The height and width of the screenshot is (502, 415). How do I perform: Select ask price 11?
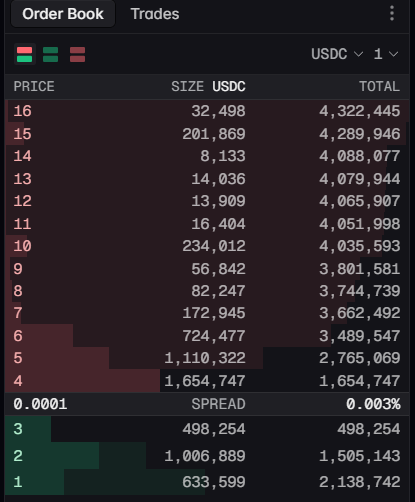click(22, 224)
